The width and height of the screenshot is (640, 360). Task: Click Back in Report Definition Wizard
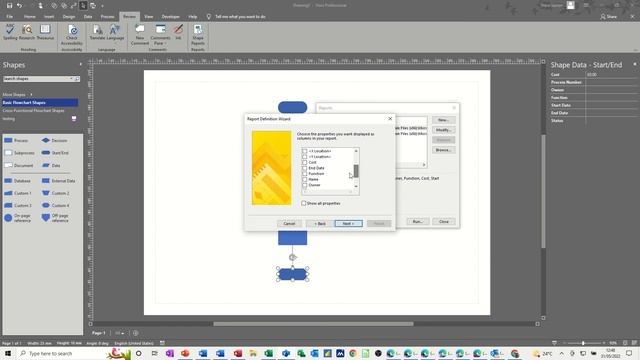point(320,224)
